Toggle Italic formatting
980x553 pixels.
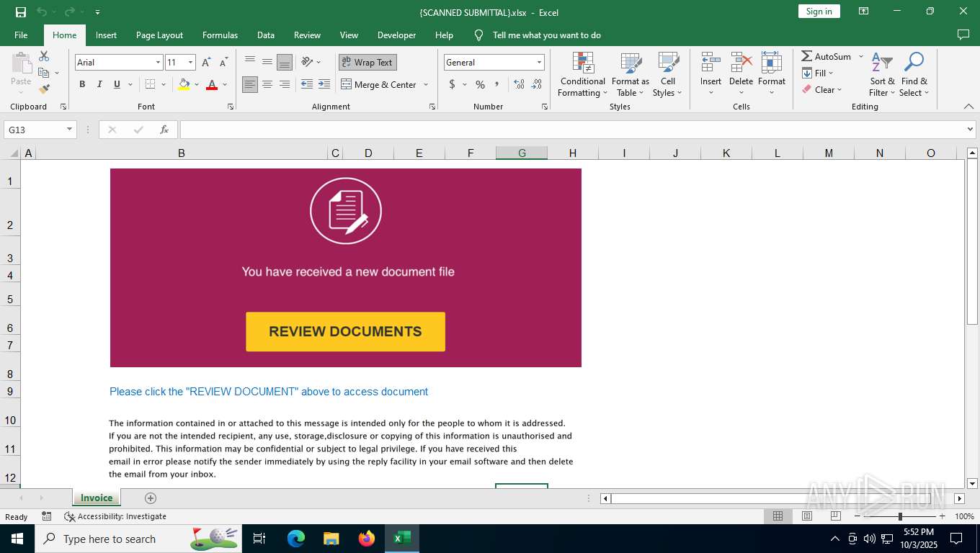click(99, 84)
